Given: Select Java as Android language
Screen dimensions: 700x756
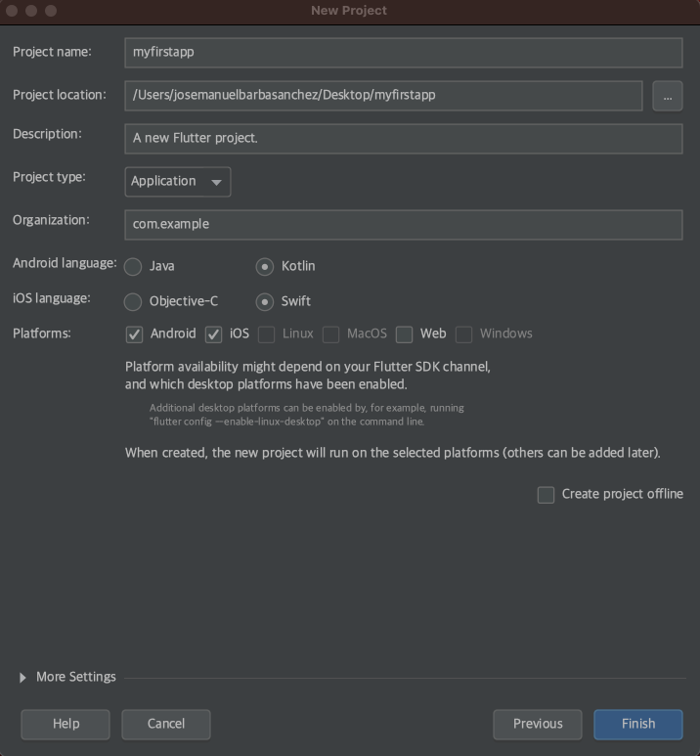Looking at the screenshot, I should tap(133, 267).
